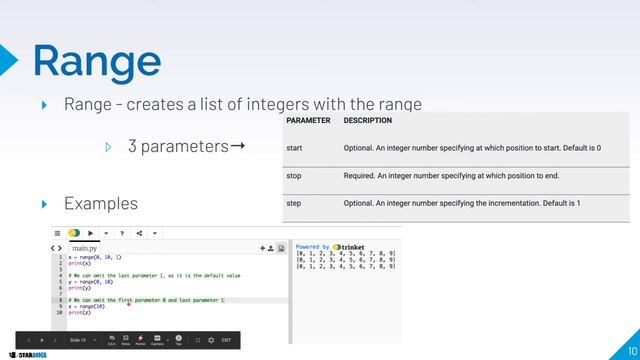Viewport: 640px width, 360px height.
Task: Open the trinket hamburger menu
Action: 57,233
